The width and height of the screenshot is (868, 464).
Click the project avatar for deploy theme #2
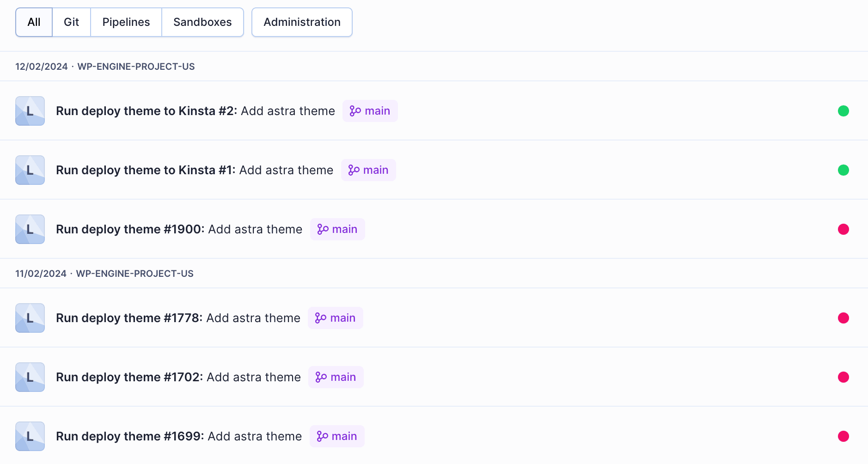pos(30,111)
